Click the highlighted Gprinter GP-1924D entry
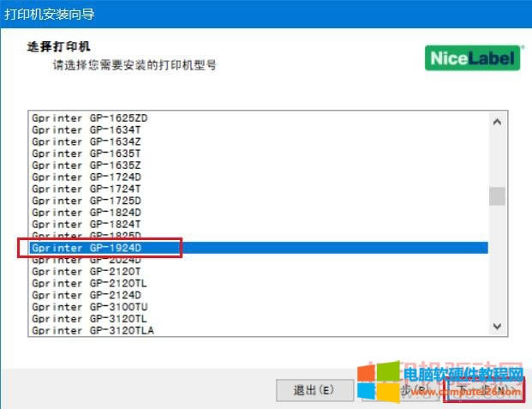 pyautogui.click(x=99, y=248)
